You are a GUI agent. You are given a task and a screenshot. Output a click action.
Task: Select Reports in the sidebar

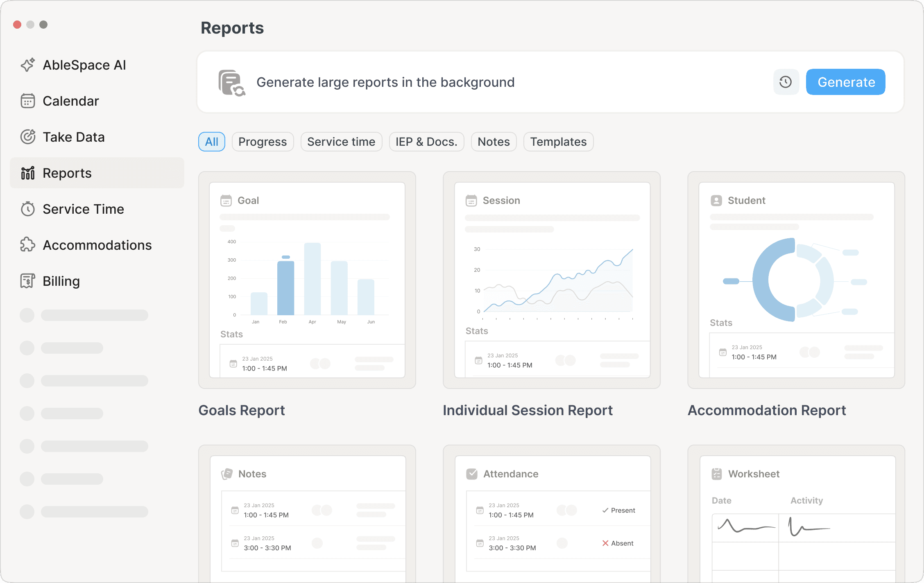coord(97,173)
